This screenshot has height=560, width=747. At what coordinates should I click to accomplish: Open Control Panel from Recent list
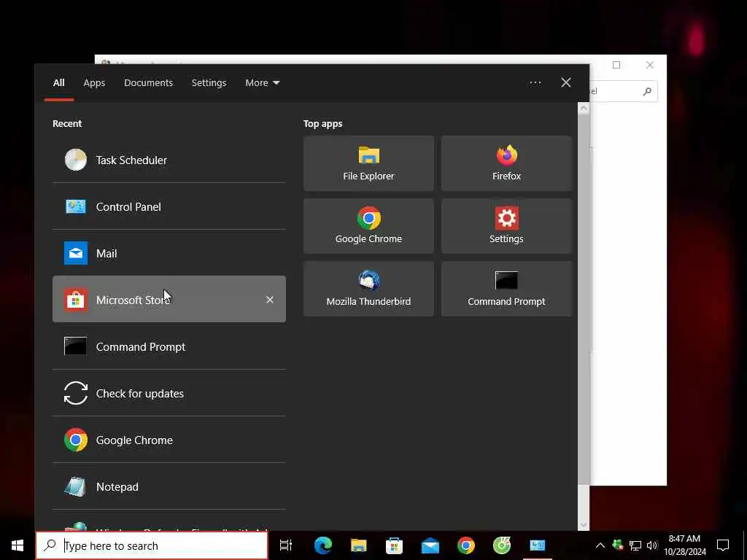169,206
